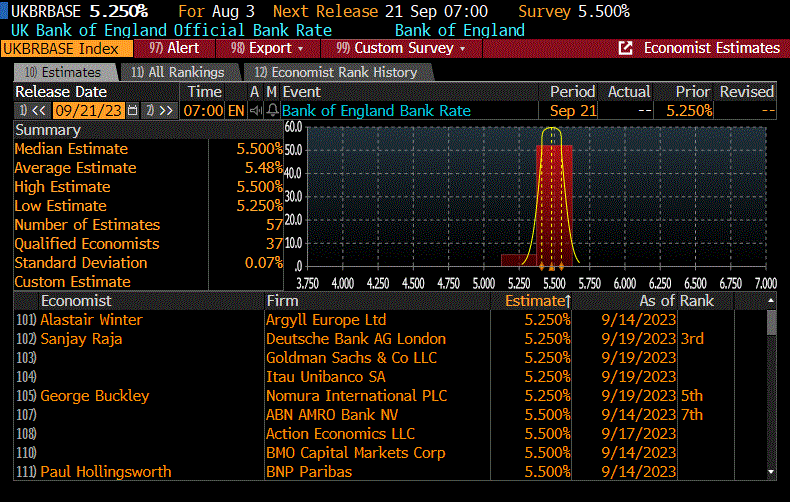Click the small 5.250 histogram bar
Viewport: 790px width, 502px height.
coord(518,260)
